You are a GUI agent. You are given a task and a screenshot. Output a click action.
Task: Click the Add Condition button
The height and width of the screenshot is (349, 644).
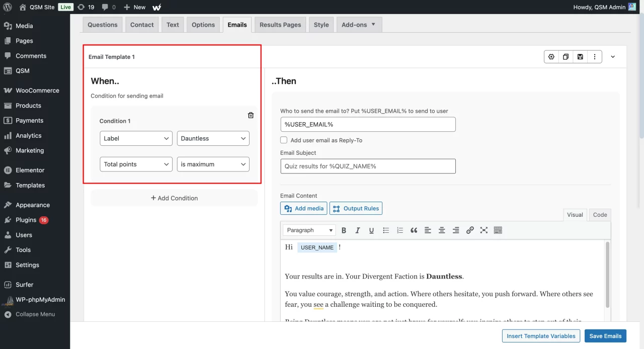point(174,198)
